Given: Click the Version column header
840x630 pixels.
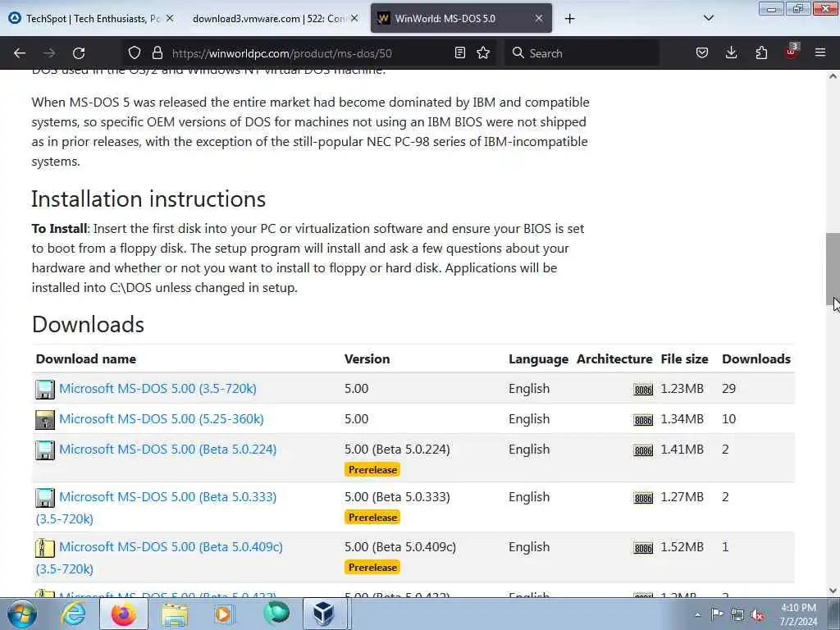Looking at the screenshot, I should pos(367,359).
